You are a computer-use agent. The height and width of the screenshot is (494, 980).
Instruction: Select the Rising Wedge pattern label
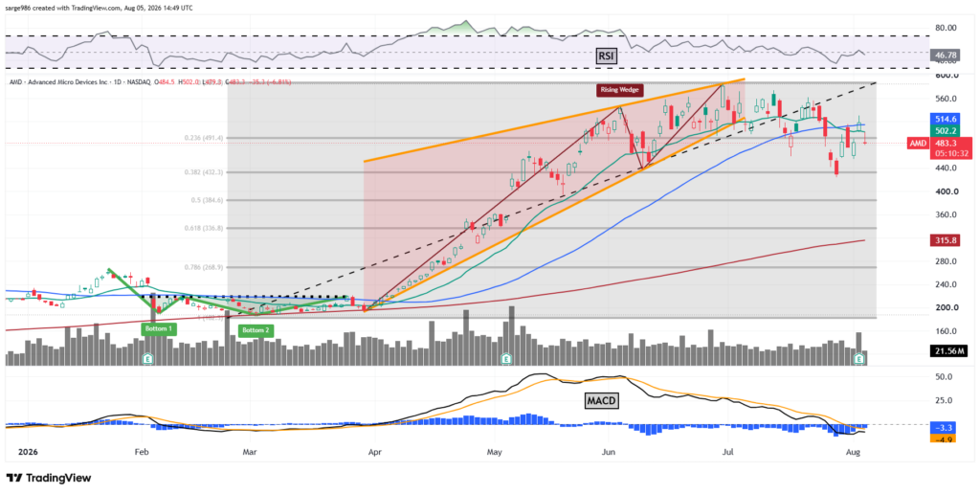(x=620, y=90)
